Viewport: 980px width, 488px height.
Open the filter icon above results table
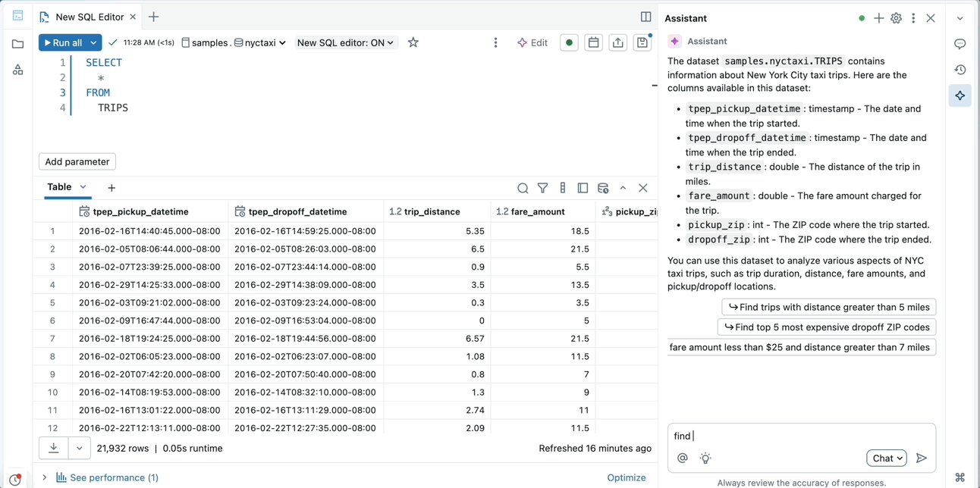[542, 188]
